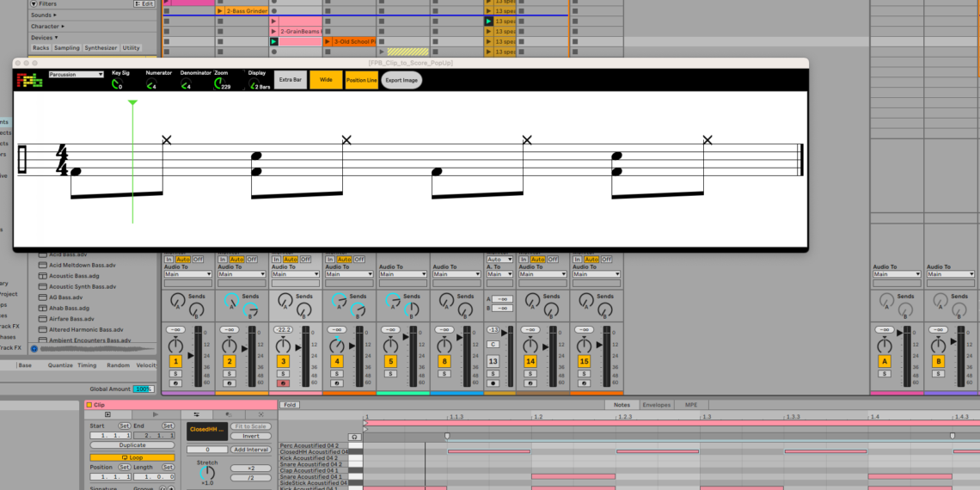Disable the clip Loop toggle
The width and height of the screenshot is (980, 490).
(x=132, y=457)
